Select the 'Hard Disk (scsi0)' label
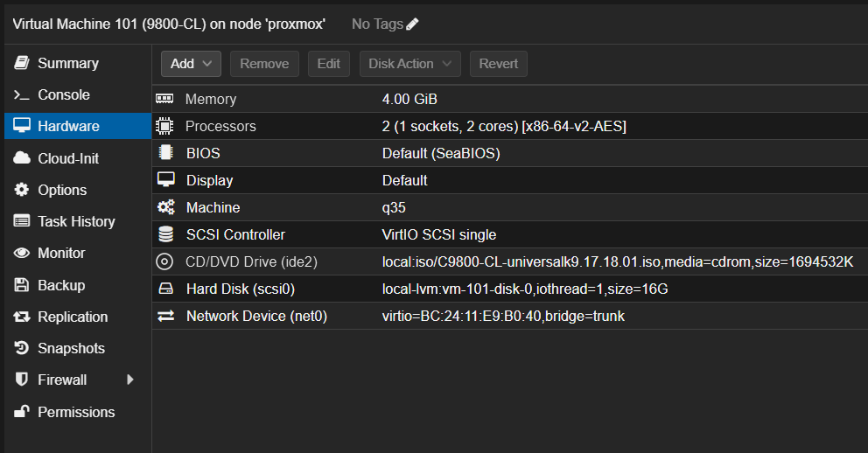This screenshot has width=868, height=453. [x=241, y=289]
